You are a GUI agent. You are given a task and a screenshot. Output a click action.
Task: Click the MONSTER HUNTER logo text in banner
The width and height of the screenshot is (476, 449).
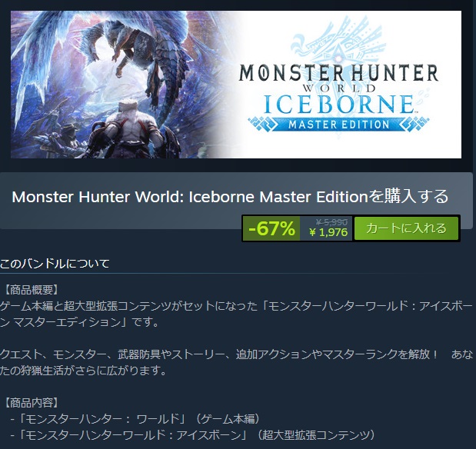click(338, 73)
